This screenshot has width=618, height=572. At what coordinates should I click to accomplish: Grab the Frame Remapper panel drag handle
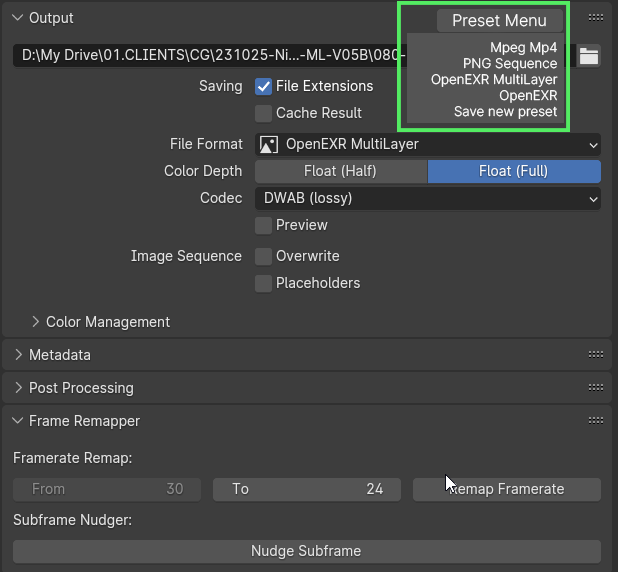(x=596, y=421)
